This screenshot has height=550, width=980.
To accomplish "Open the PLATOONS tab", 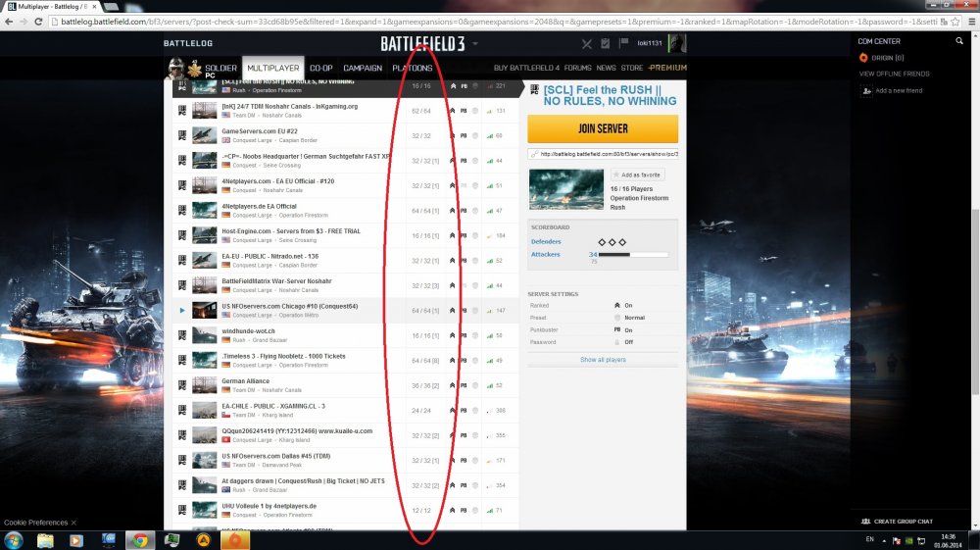I will (x=413, y=68).
